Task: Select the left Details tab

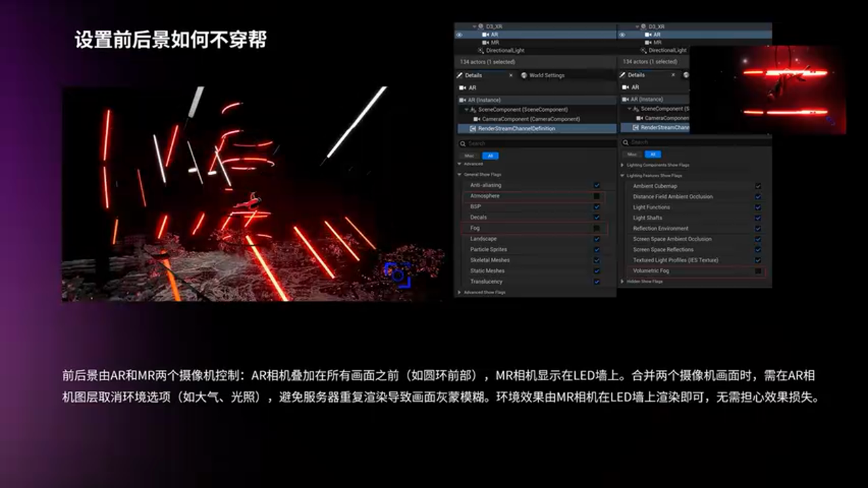Action: point(473,75)
